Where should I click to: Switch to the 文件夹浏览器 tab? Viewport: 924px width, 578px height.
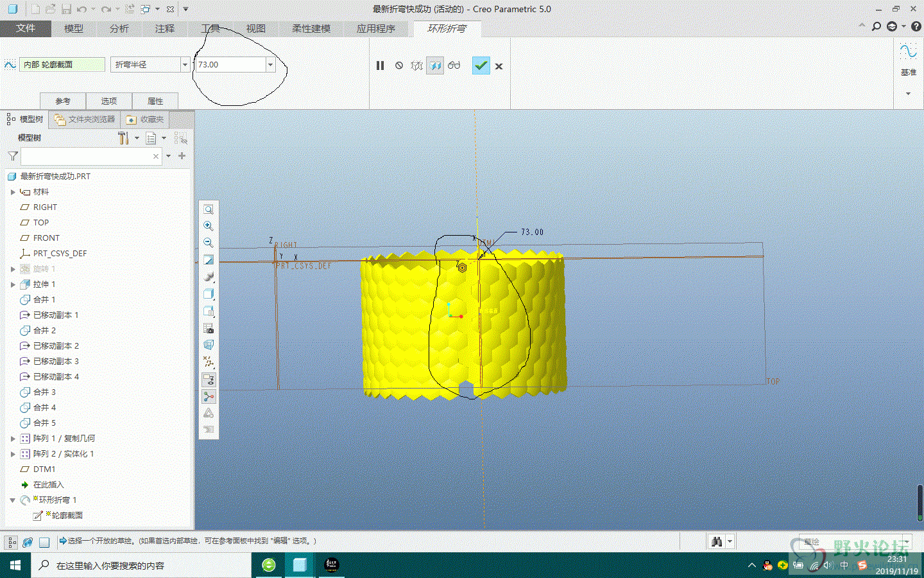pos(85,119)
